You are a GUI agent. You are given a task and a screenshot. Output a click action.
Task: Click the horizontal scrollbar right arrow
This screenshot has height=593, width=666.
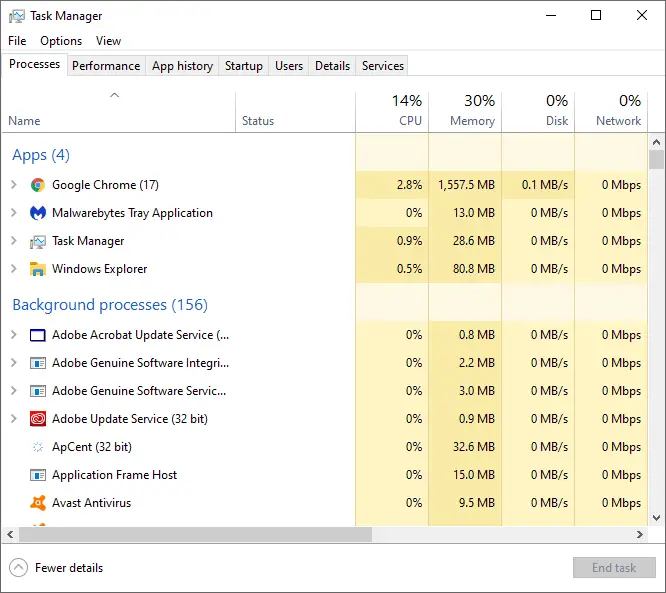[x=640, y=534]
